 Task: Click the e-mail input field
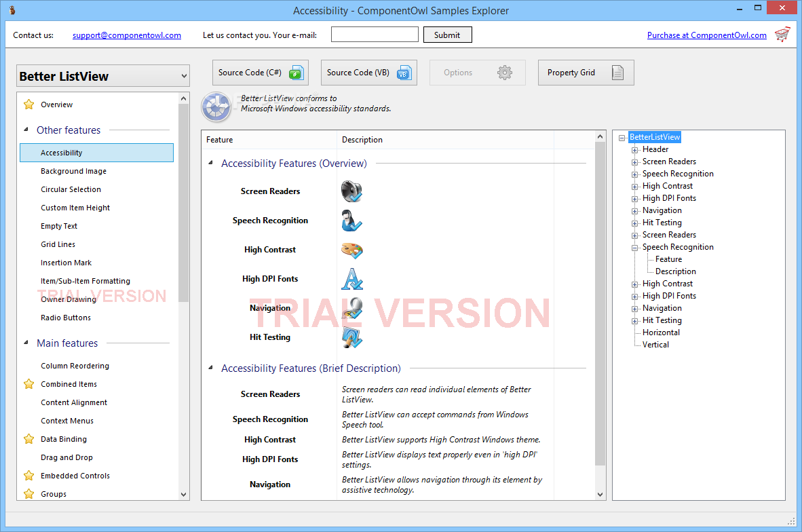pyautogui.click(x=375, y=35)
